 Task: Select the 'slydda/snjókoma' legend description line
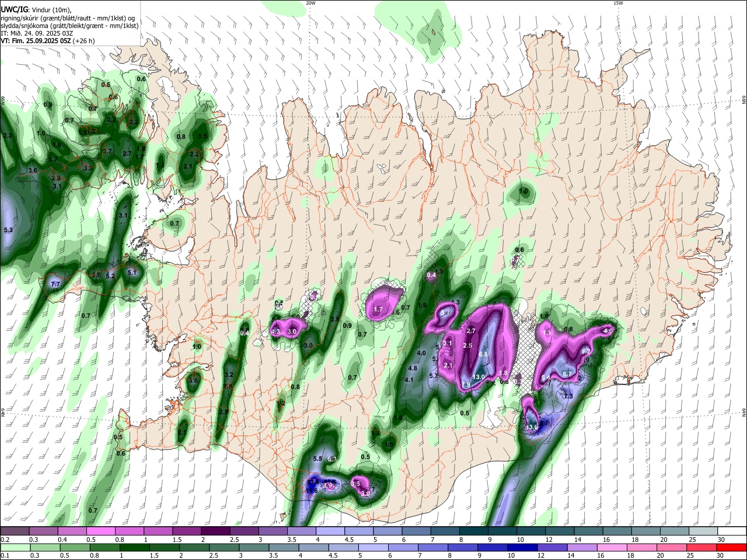coord(69,26)
